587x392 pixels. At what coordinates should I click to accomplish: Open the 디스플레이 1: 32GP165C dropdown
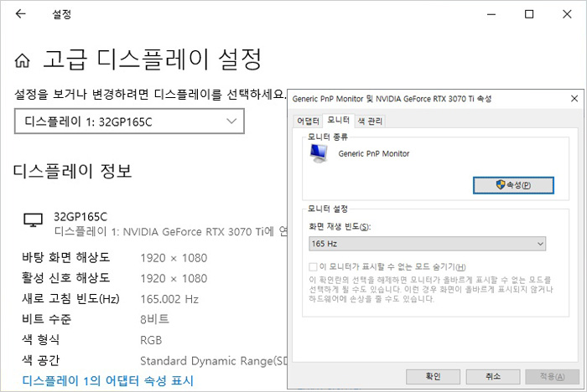(130, 122)
